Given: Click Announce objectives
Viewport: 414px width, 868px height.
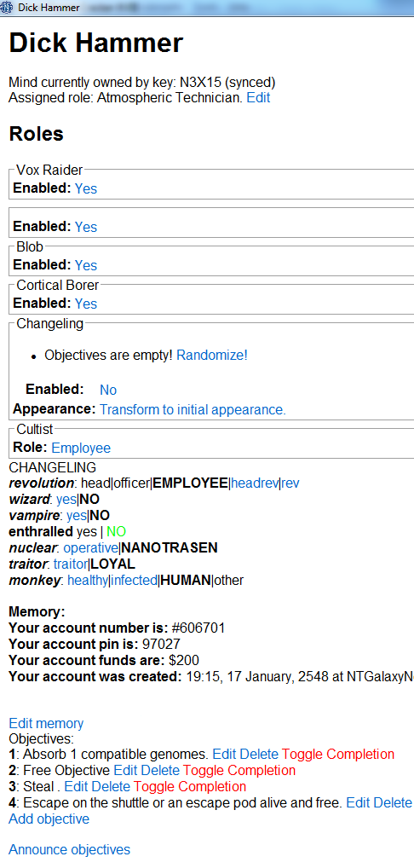Looking at the screenshot, I should click(70, 850).
